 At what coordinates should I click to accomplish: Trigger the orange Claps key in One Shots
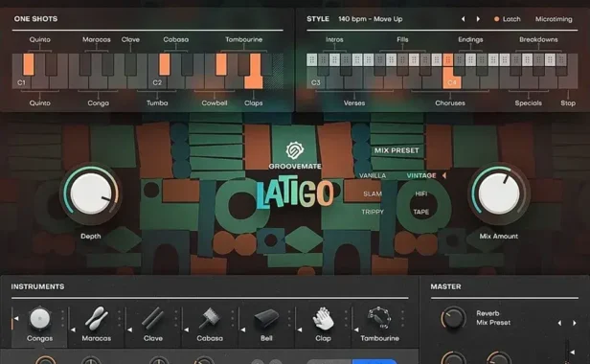254,82
